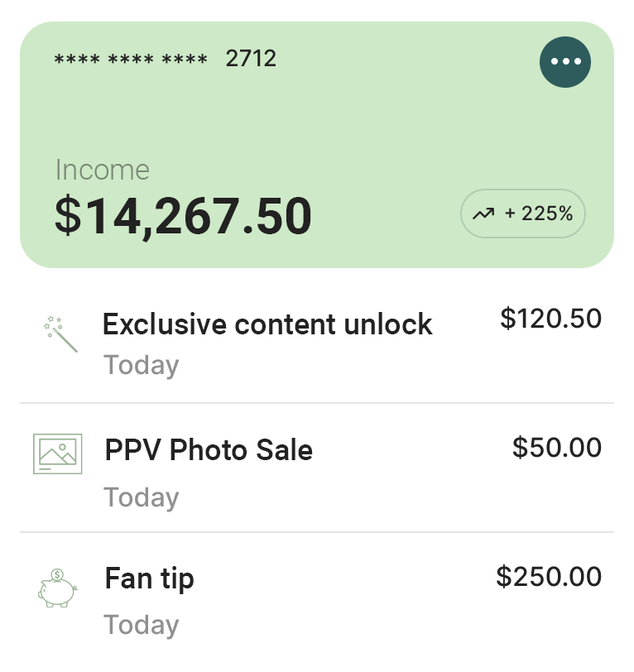Click the trending-up arrow icon
The image size is (634, 672).
tap(483, 214)
